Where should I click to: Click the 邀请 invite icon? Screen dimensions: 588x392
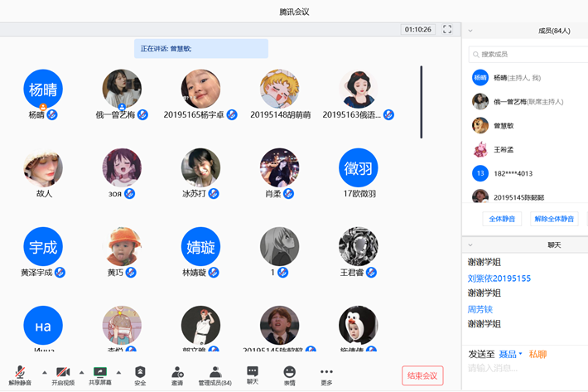tap(177, 372)
